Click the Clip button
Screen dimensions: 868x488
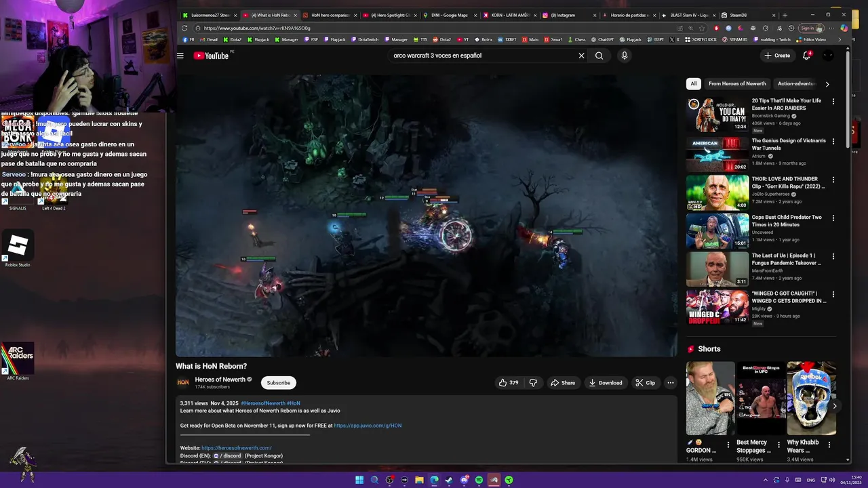(x=646, y=383)
